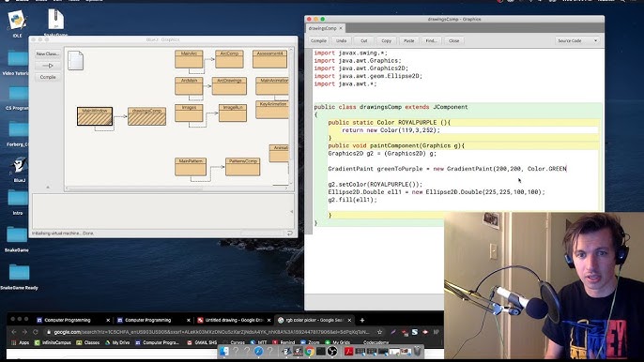Viewport: 644px width, 362px height.
Task: Bookmark page with the star icon
Action: [379, 332]
